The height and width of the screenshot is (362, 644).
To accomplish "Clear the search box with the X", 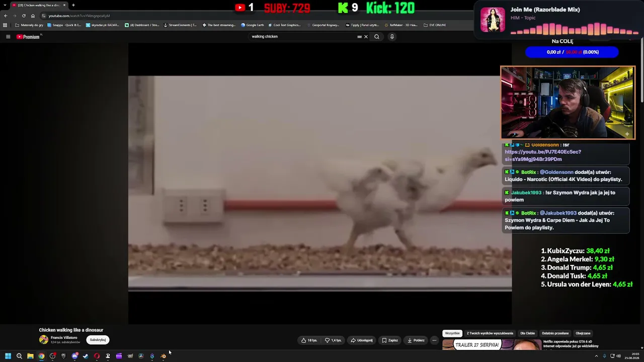I will 366,37.
